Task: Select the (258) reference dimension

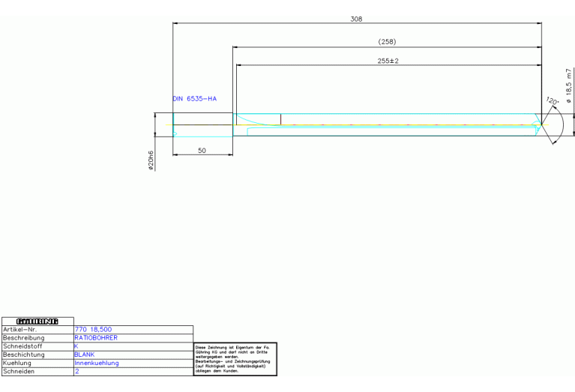Action: click(387, 42)
